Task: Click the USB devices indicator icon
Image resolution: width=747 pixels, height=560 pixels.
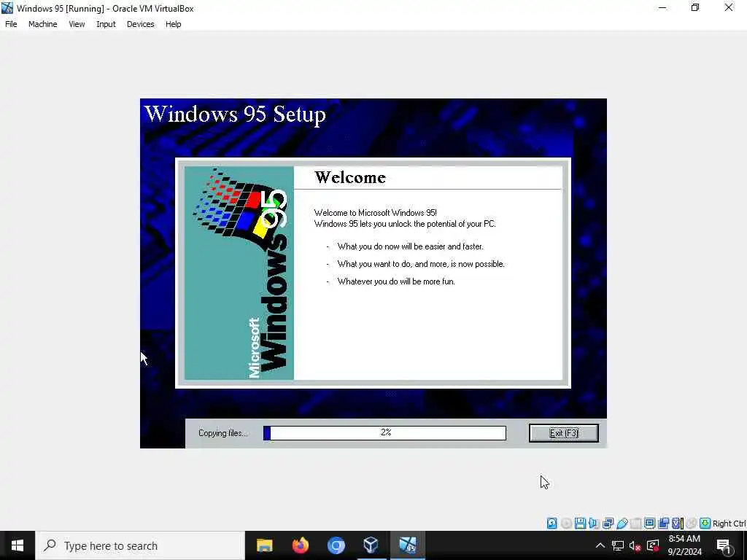Action: pyautogui.click(x=622, y=524)
